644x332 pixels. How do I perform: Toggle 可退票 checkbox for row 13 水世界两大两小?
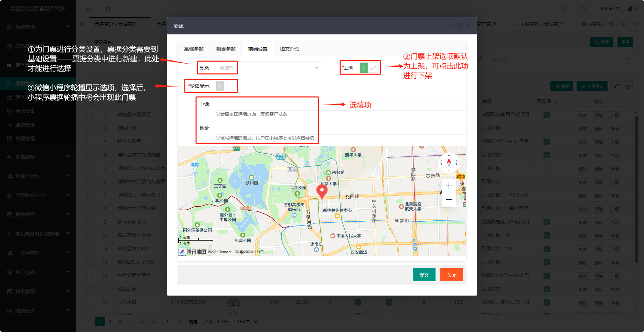[547, 276]
